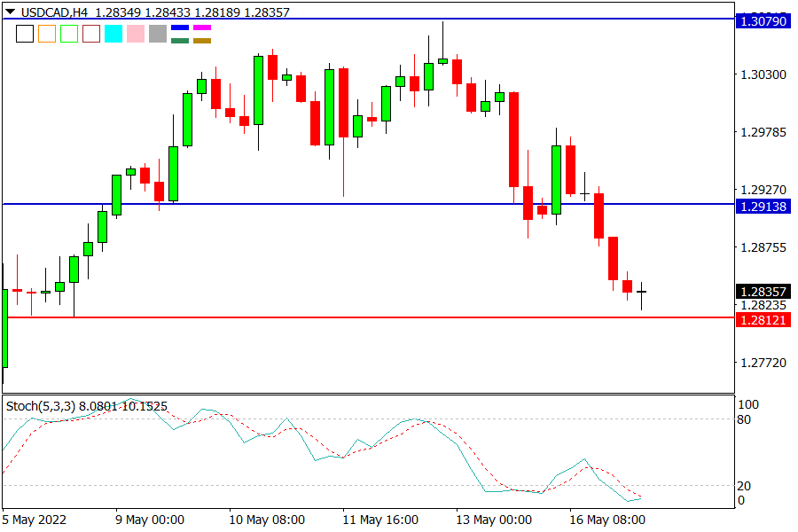Screen dimensions: 798x532
Task: Pick the filled gray square swatch
Action: pos(158,34)
